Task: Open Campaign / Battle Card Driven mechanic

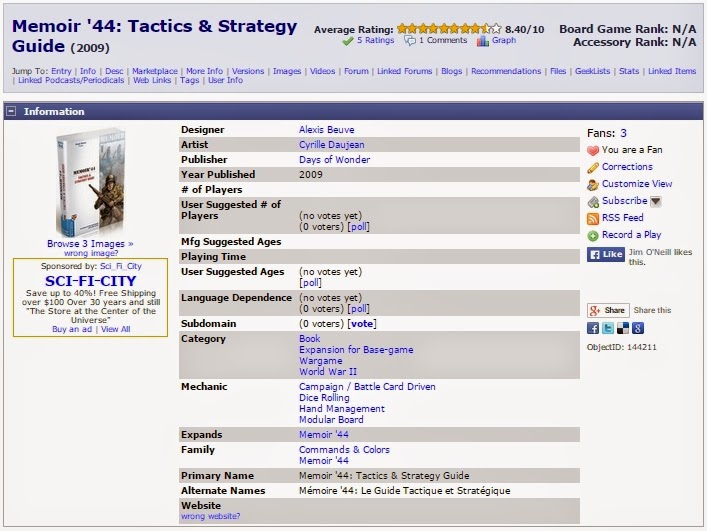Action: click(367, 387)
